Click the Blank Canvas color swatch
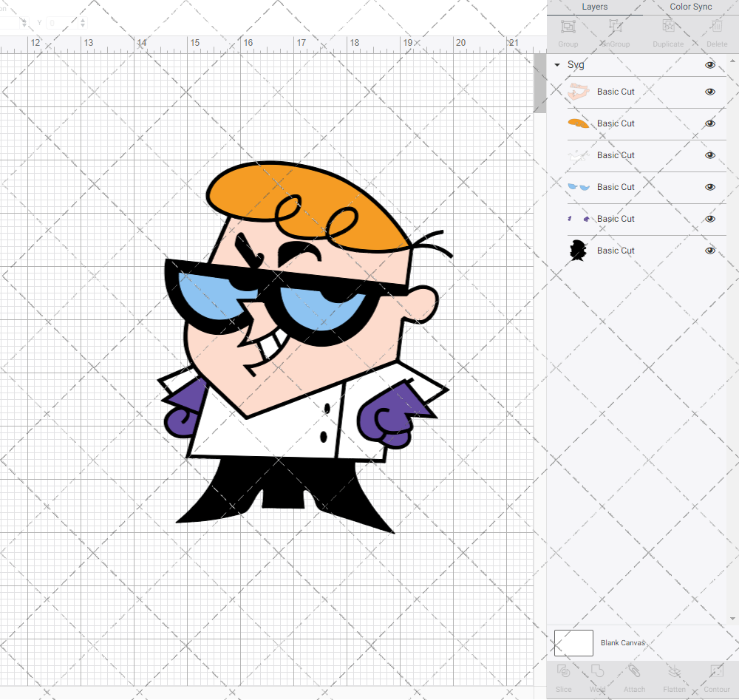The width and height of the screenshot is (739, 700). 573,643
